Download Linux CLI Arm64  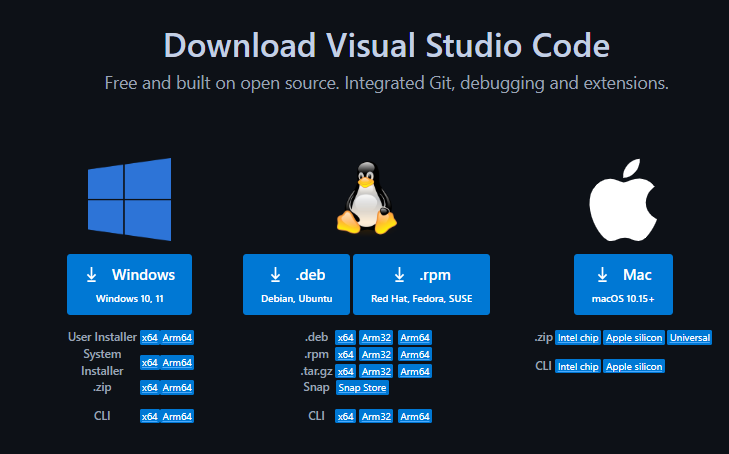coord(415,416)
